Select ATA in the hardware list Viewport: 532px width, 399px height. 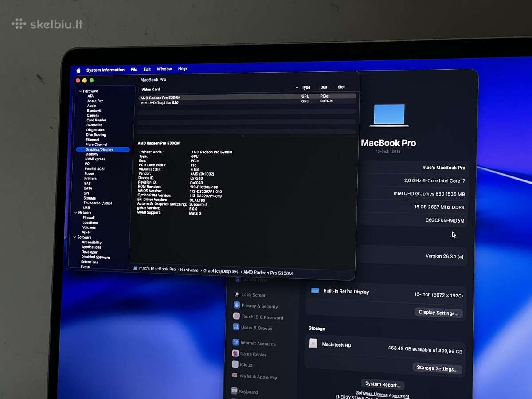(90, 96)
